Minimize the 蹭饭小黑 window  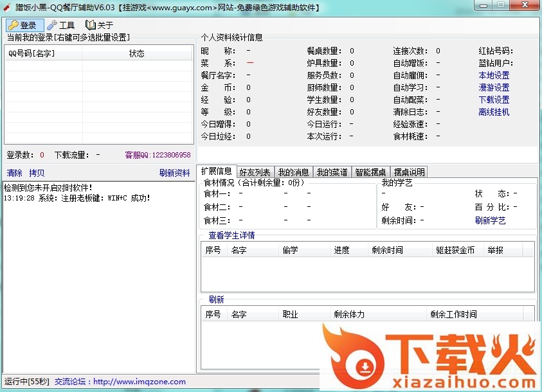coord(484,5)
